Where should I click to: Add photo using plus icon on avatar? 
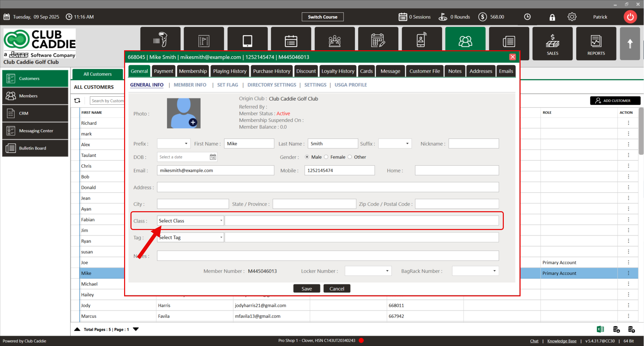pos(193,122)
